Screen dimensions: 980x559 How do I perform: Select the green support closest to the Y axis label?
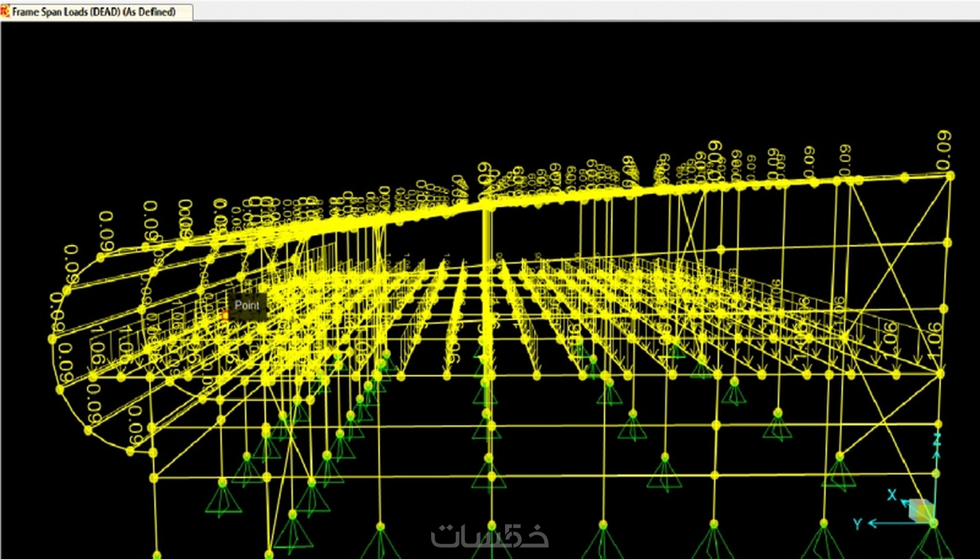(x=824, y=541)
